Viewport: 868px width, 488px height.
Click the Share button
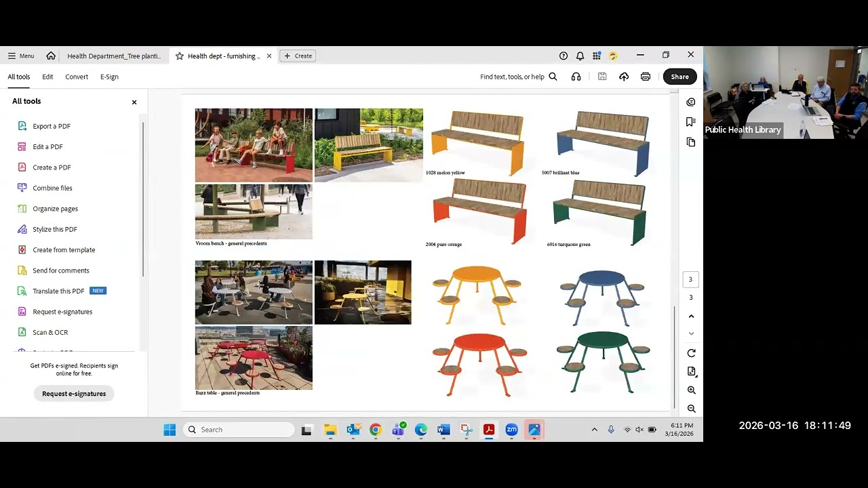pos(679,77)
